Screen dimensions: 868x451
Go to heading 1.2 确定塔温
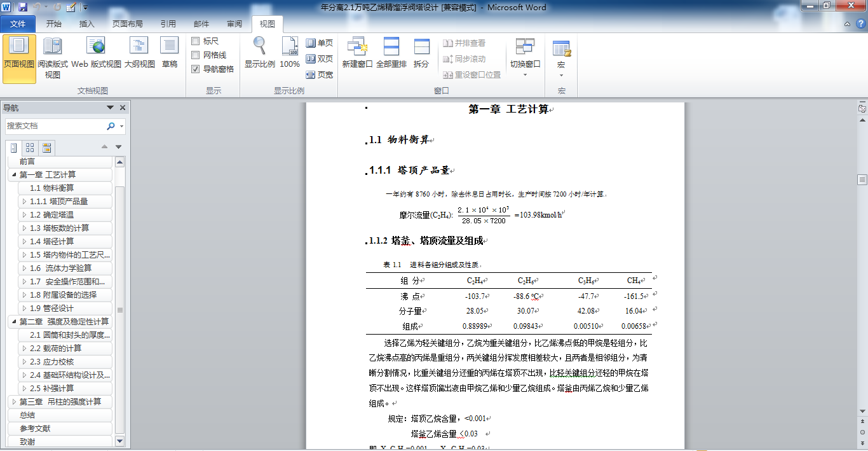pos(65,215)
